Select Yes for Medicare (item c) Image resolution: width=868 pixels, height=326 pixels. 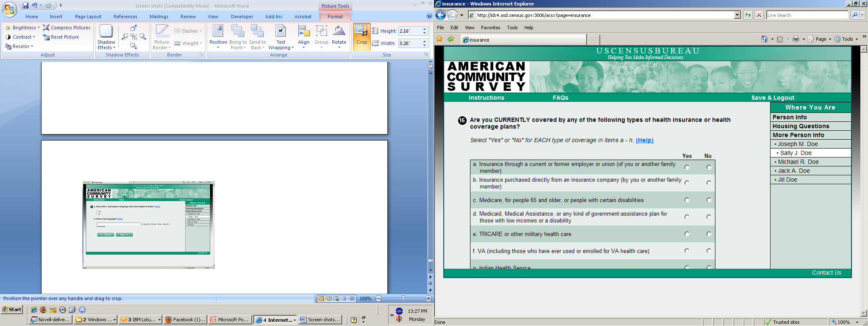[687, 200]
